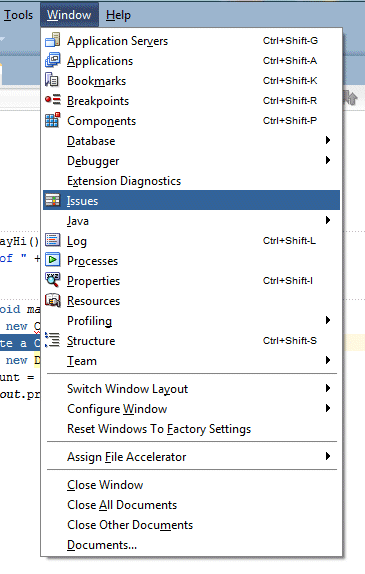Open the Tools menu

[x=18, y=15]
